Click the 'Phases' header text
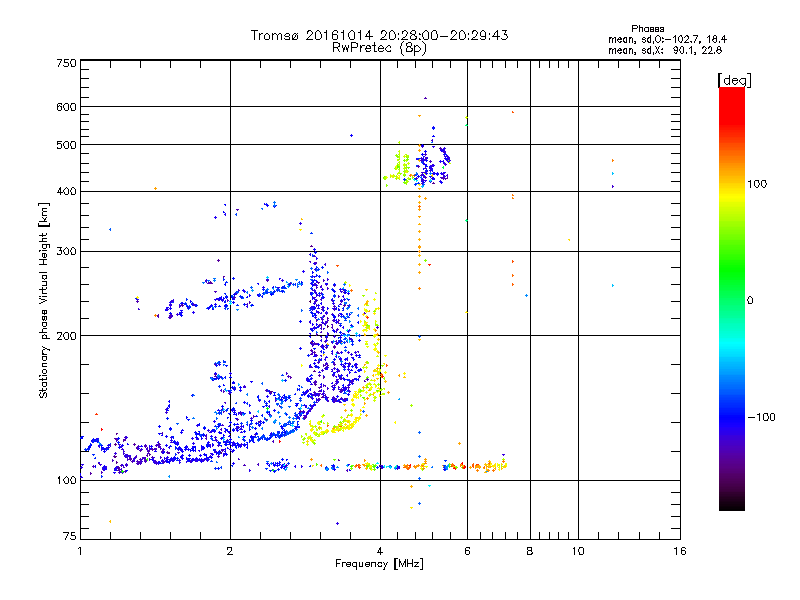Image resolution: width=800 pixels, height=600 pixels. coord(647,29)
